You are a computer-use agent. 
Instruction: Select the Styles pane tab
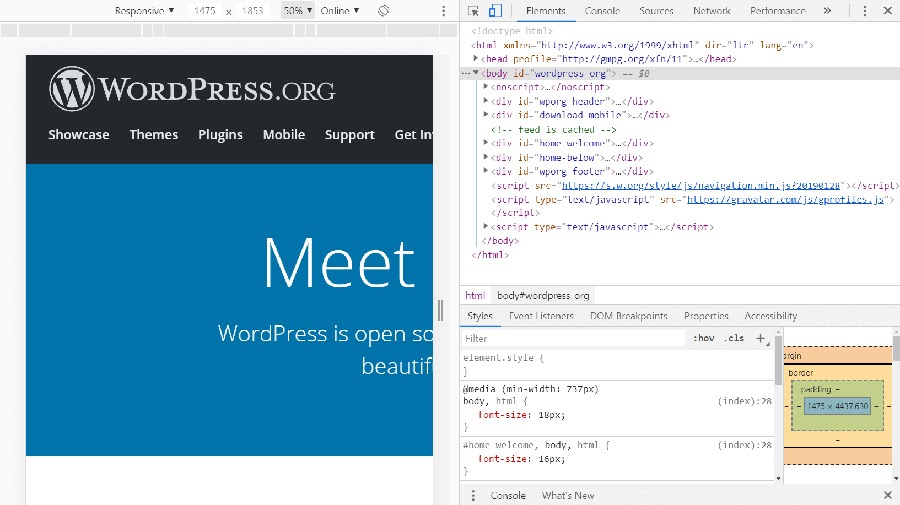coord(480,316)
